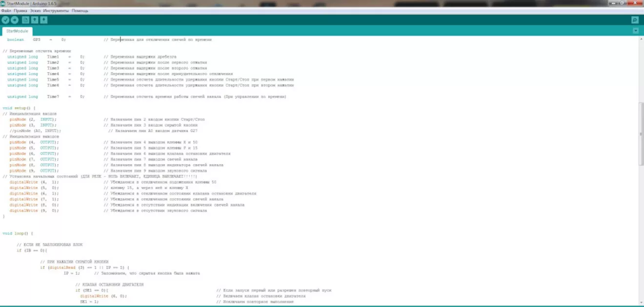Open a sketch using the up-arrow icon
Screen dimensions: 644x307
pyautogui.click(x=35, y=20)
